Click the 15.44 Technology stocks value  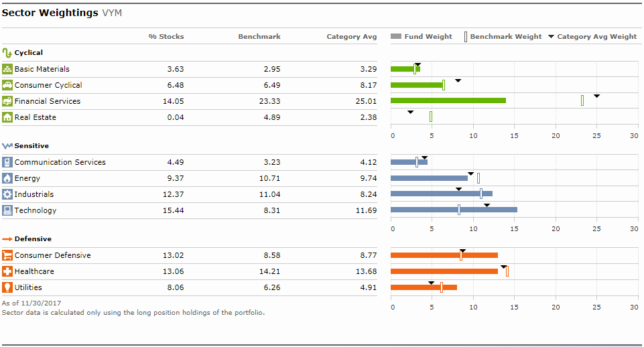click(174, 210)
